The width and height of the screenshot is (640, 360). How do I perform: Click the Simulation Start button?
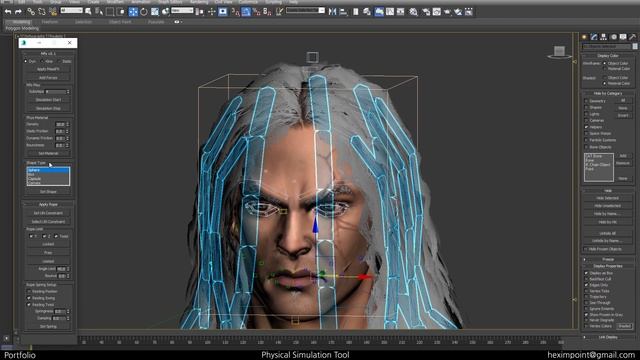point(48,100)
